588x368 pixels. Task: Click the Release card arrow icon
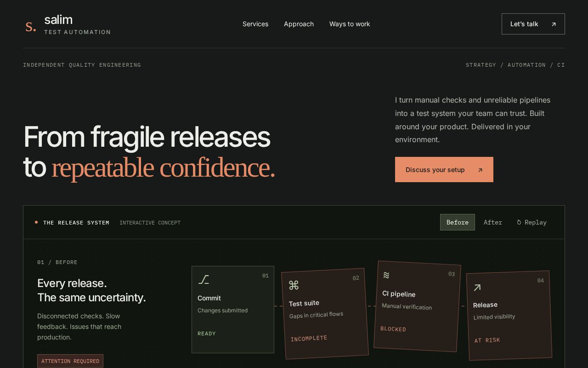(x=477, y=287)
